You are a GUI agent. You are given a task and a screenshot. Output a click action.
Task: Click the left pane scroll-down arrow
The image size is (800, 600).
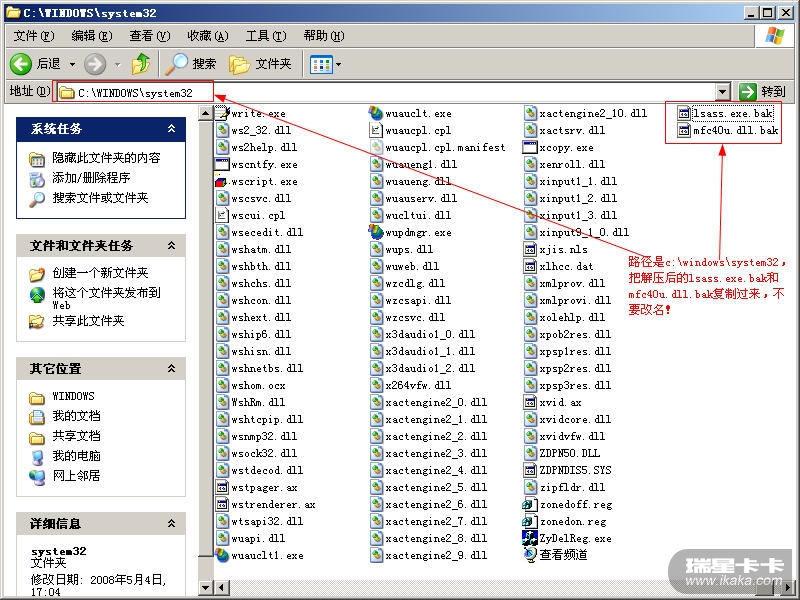tap(205, 587)
